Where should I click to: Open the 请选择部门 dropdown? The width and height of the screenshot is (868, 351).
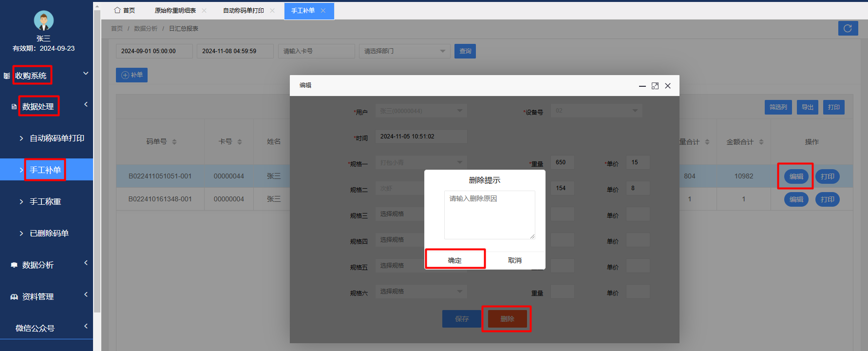pyautogui.click(x=405, y=51)
